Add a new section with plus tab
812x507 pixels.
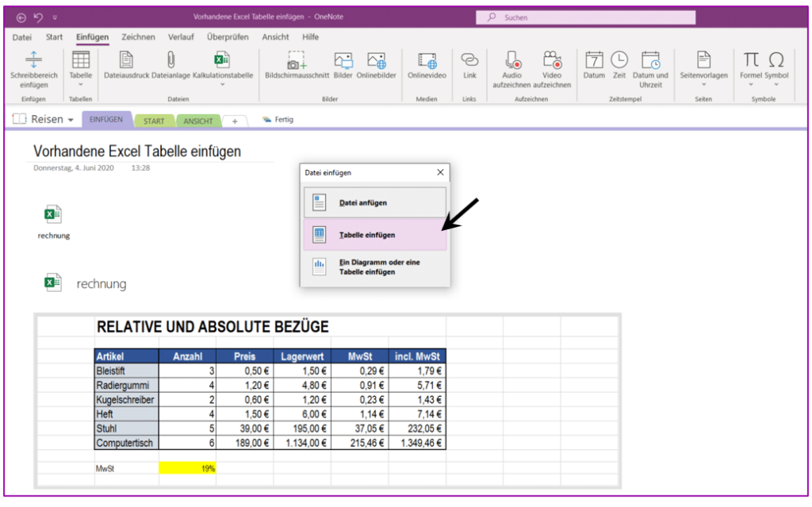point(235,121)
